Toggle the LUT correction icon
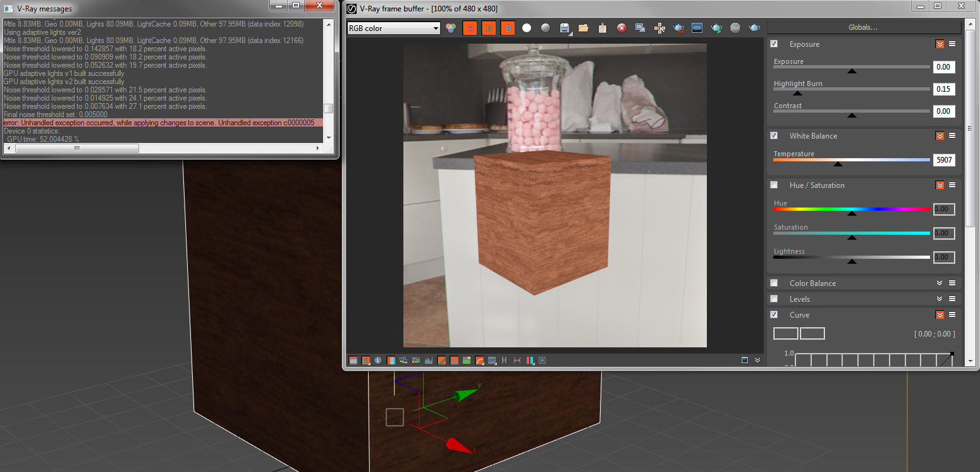Screen dimensions: 980x472 [492, 360]
